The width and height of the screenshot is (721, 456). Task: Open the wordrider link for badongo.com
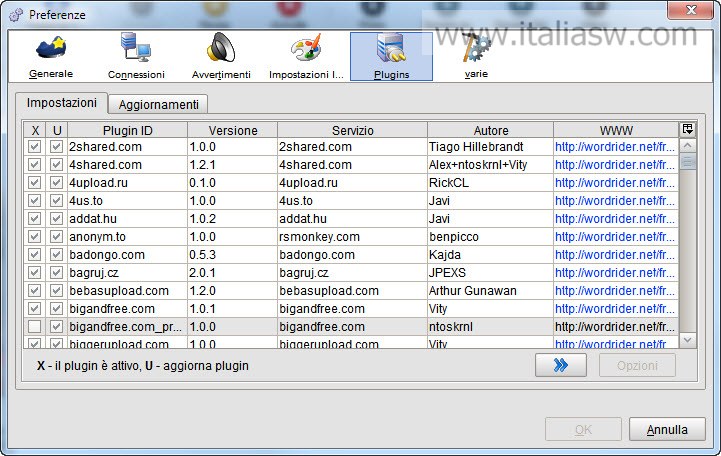coord(615,254)
